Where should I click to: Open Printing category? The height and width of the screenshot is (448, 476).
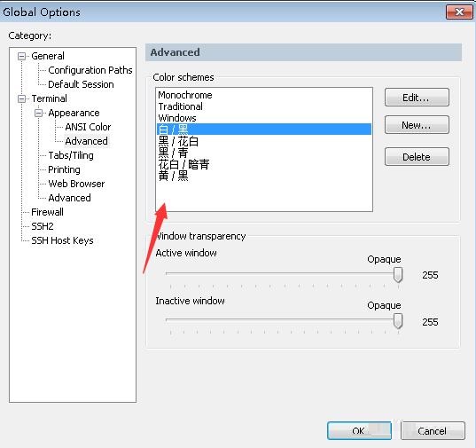pos(64,169)
